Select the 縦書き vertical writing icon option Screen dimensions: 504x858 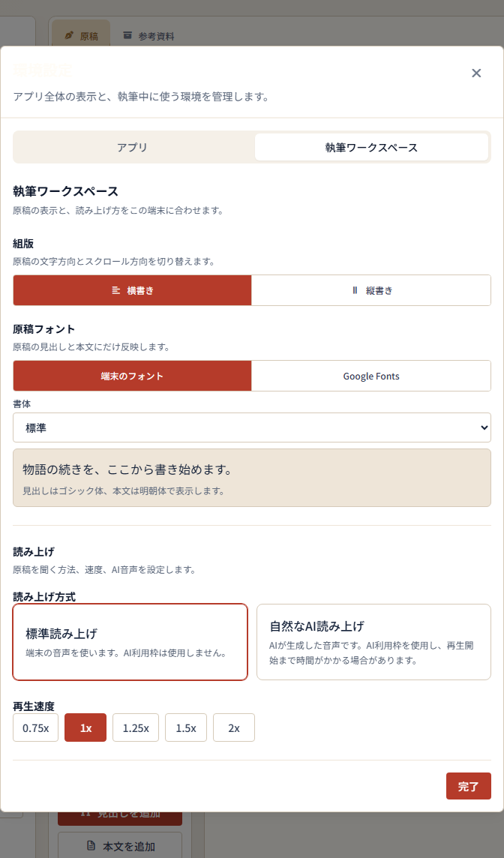point(355,290)
